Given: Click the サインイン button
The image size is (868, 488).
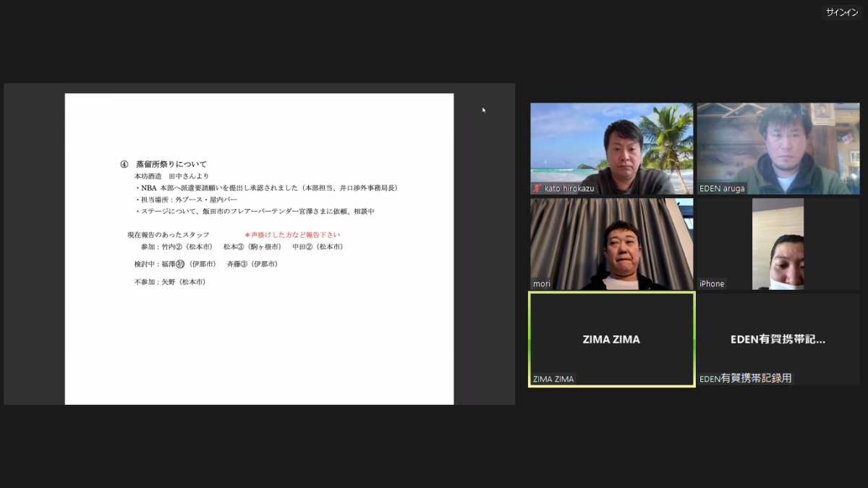Looking at the screenshot, I should [842, 12].
